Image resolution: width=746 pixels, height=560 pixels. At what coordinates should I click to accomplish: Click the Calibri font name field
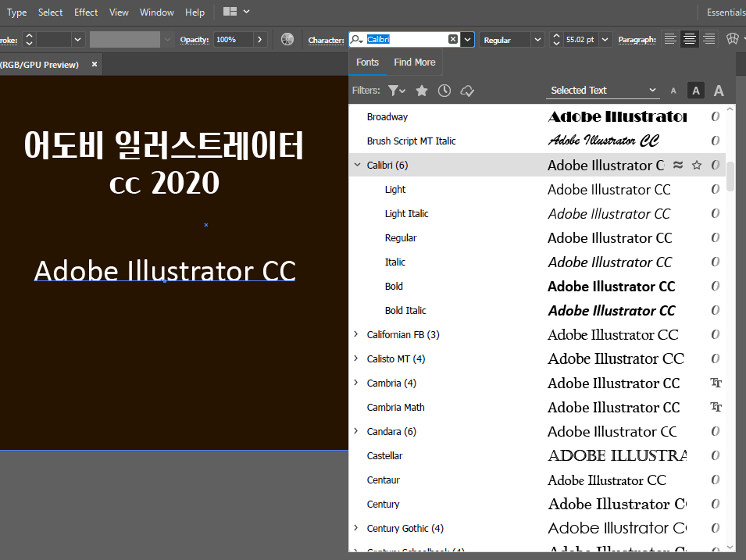tap(406, 40)
